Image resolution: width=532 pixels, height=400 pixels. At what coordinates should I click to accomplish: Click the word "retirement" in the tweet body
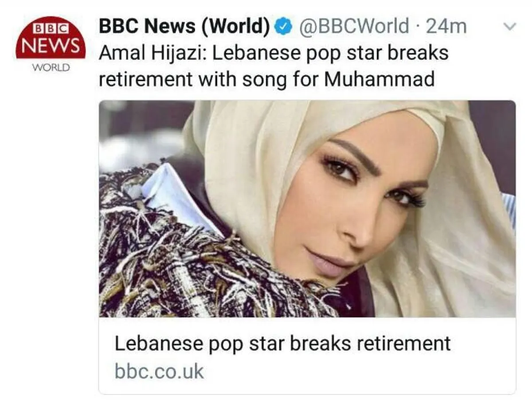coord(145,79)
